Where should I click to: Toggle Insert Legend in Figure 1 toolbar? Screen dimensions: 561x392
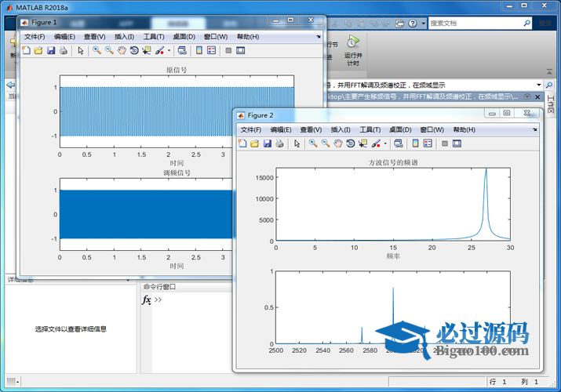211,51
